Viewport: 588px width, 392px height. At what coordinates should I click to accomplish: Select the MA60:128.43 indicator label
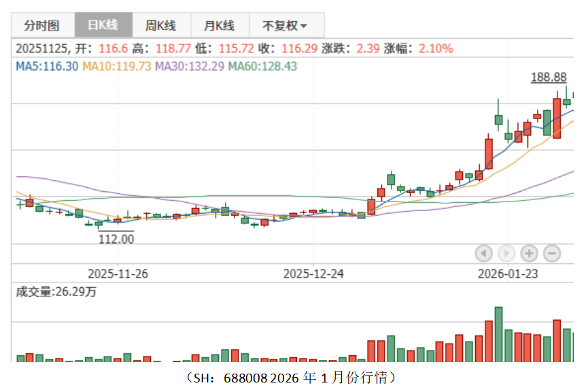tap(262, 66)
